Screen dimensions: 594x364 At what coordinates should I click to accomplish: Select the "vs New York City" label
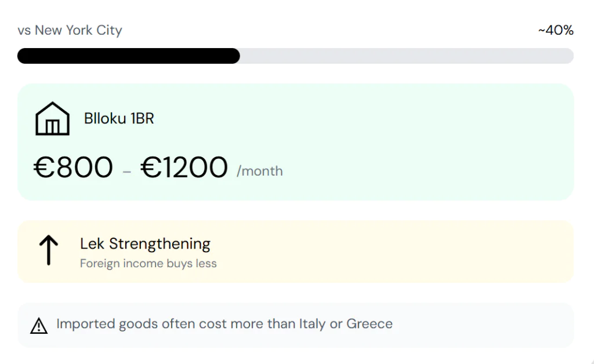pos(70,30)
